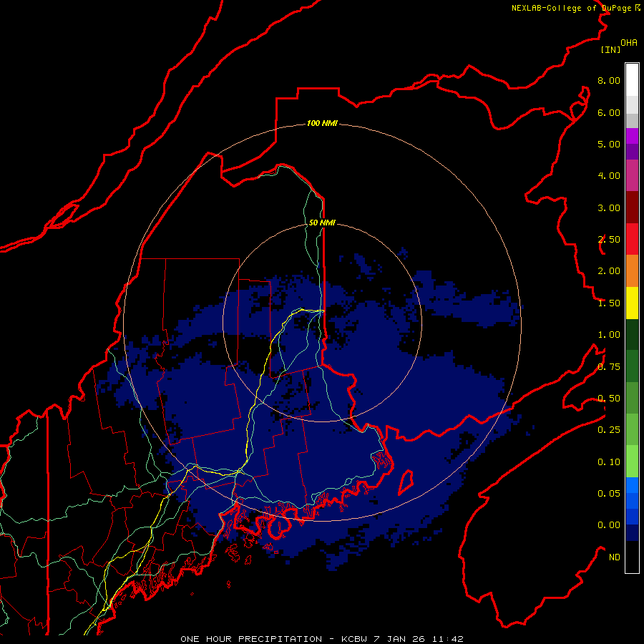Click the 1.50 legend value
This screenshot has height=644, width=644.
coord(609,303)
